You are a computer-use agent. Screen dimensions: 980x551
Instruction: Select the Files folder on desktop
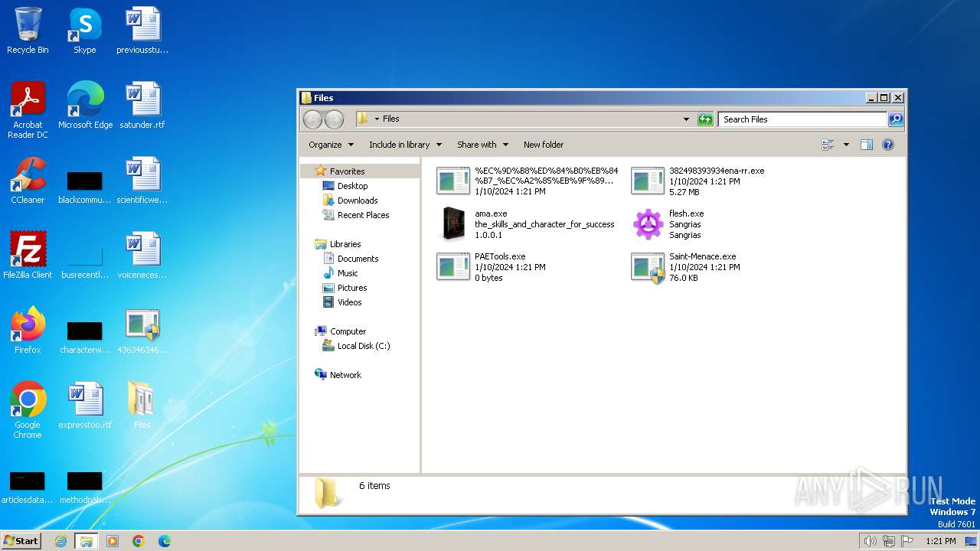click(x=142, y=406)
